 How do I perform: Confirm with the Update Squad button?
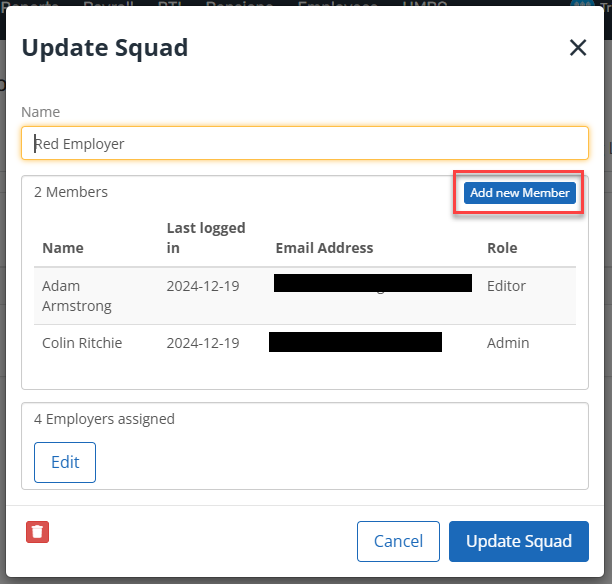click(x=519, y=541)
